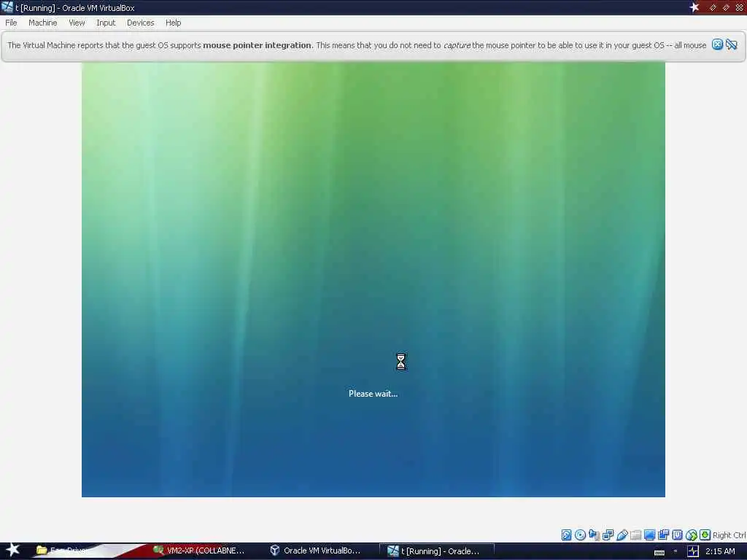Click the keyboard capture green arrow icon

coord(705,534)
